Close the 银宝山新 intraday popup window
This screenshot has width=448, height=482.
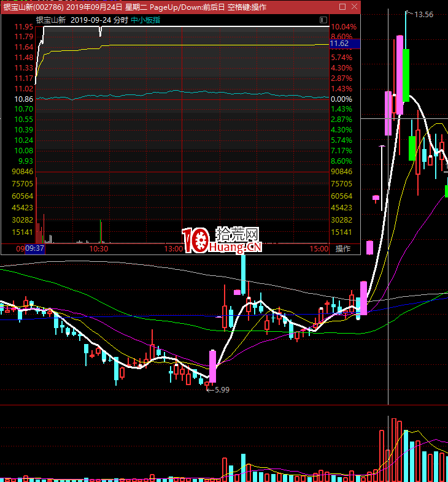[354, 7]
